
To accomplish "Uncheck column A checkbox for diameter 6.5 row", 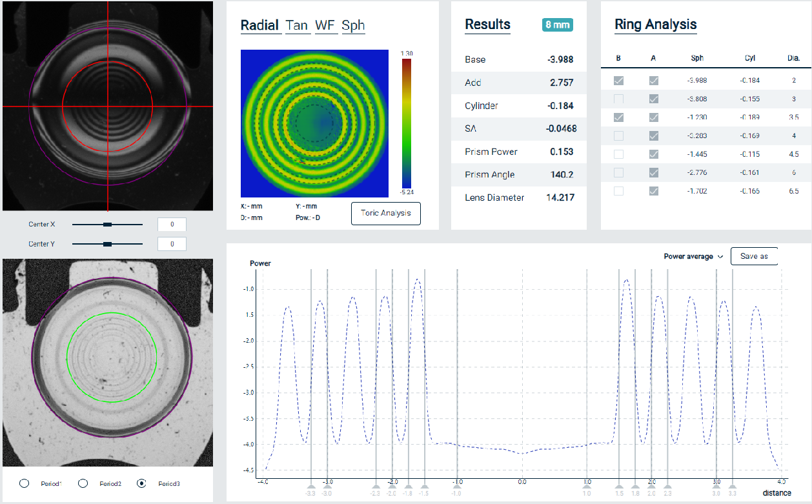I will tap(653, 191).
